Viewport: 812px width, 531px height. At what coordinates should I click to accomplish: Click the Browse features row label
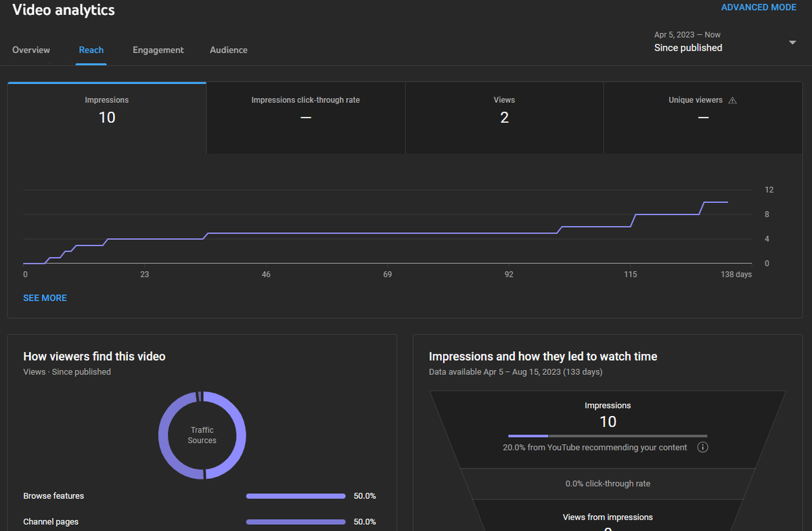tap(53, 496)
